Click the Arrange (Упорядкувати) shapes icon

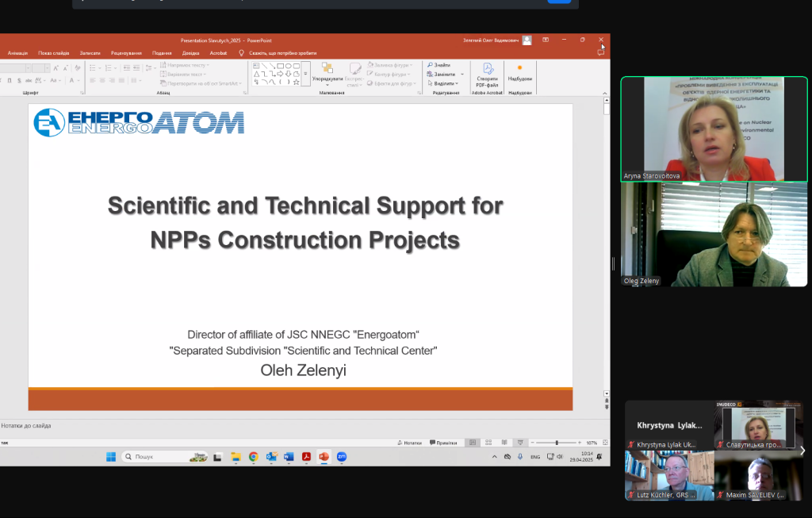click(x=327, y=69)
